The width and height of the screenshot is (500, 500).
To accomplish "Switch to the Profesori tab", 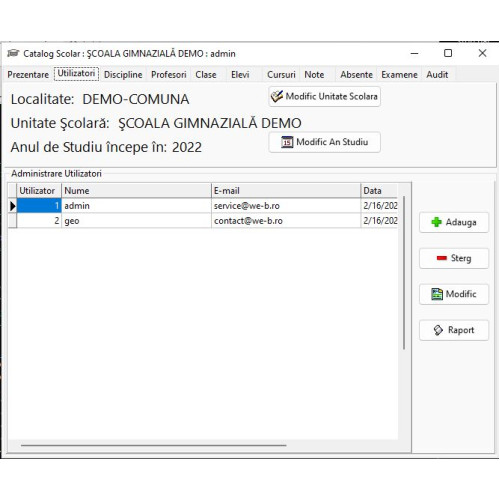I will click(169, 75).
